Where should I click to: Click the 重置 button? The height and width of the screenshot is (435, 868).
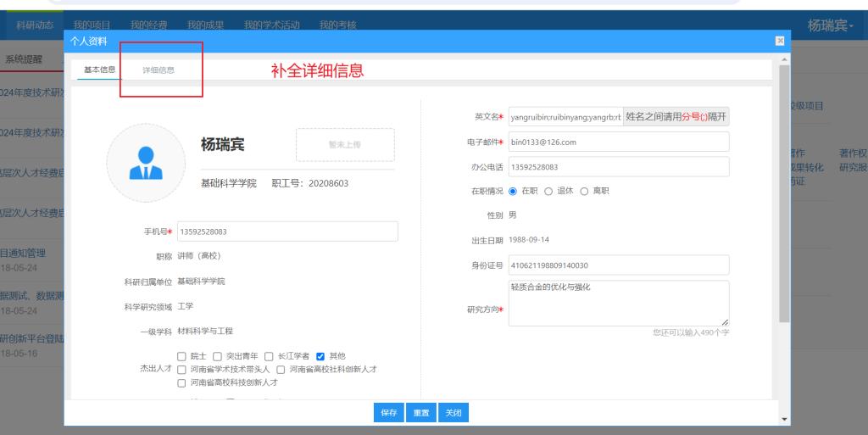pyautogui.click(x=421, y=413)
